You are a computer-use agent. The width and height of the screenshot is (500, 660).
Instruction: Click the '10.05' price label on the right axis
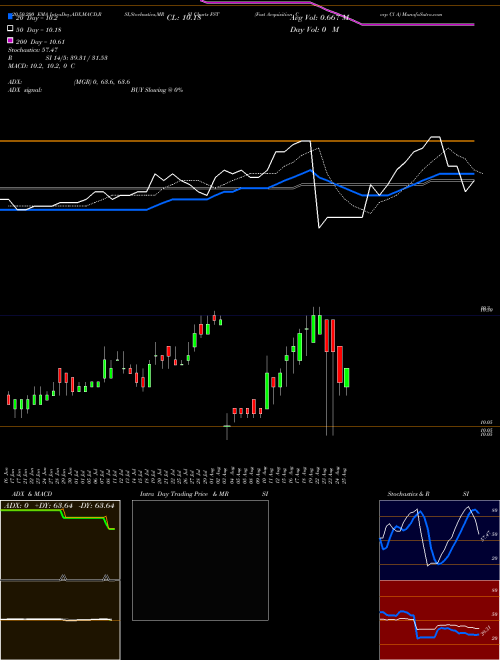[x=487, y=422]
